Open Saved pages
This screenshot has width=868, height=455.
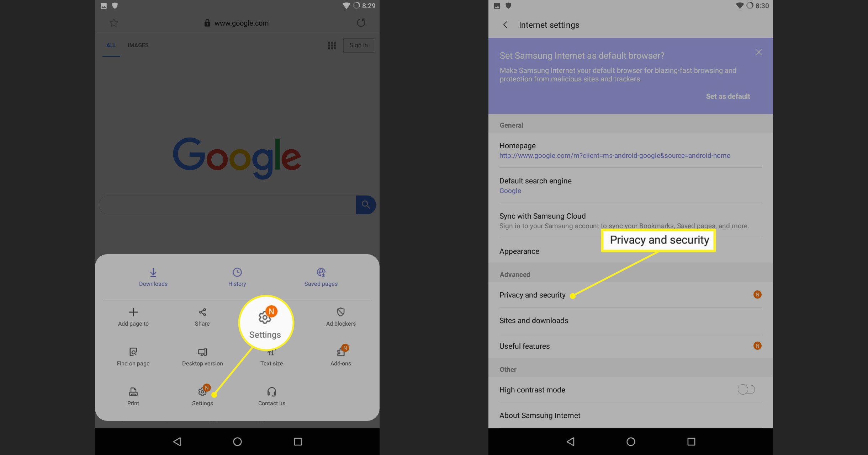(x=320, y=276)
